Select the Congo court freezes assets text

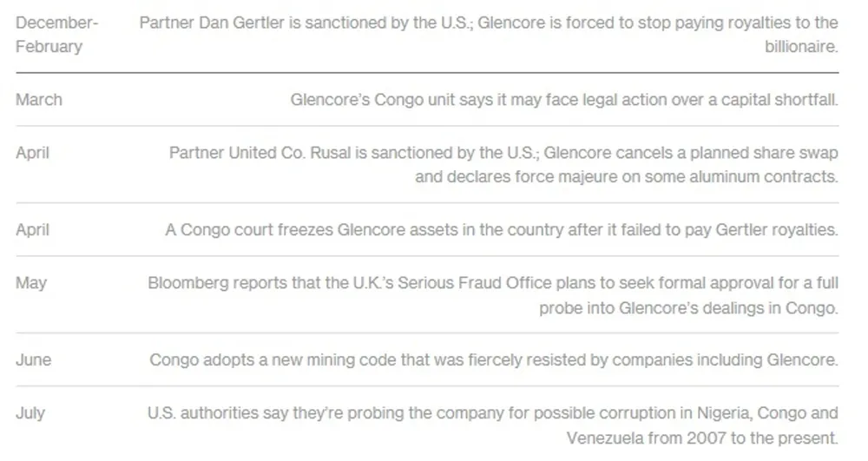tap(502, 230)
